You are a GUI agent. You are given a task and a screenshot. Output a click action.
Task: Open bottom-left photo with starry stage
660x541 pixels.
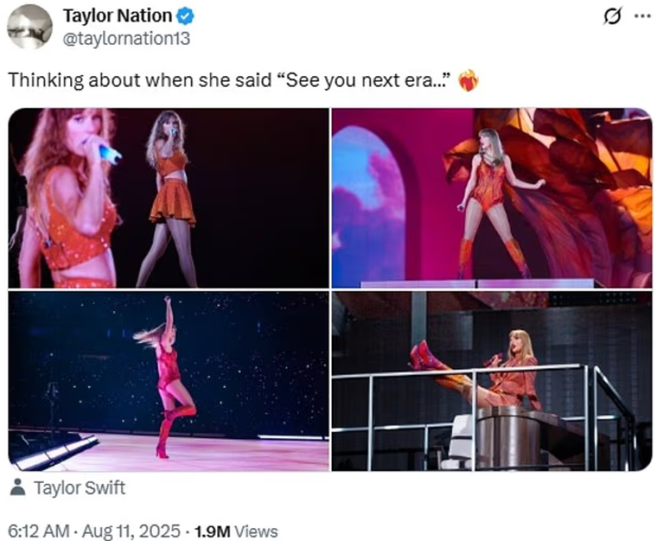[x=169, y=381]
